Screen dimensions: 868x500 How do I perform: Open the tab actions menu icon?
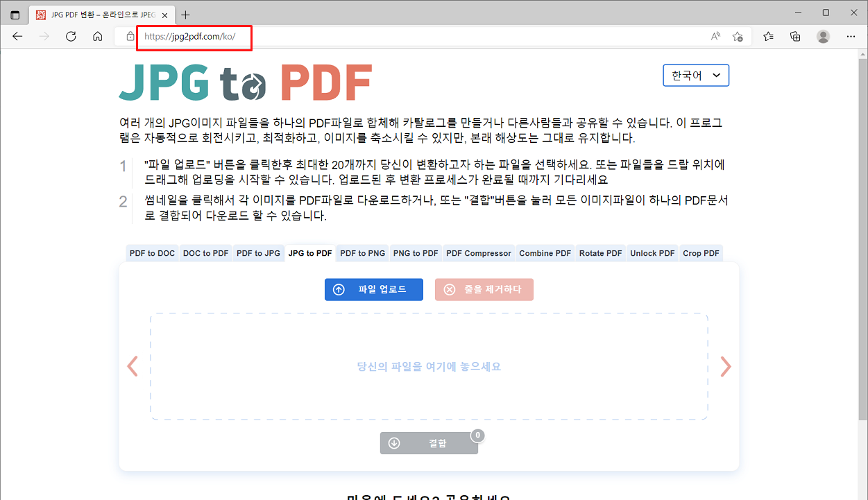[15, 15]
